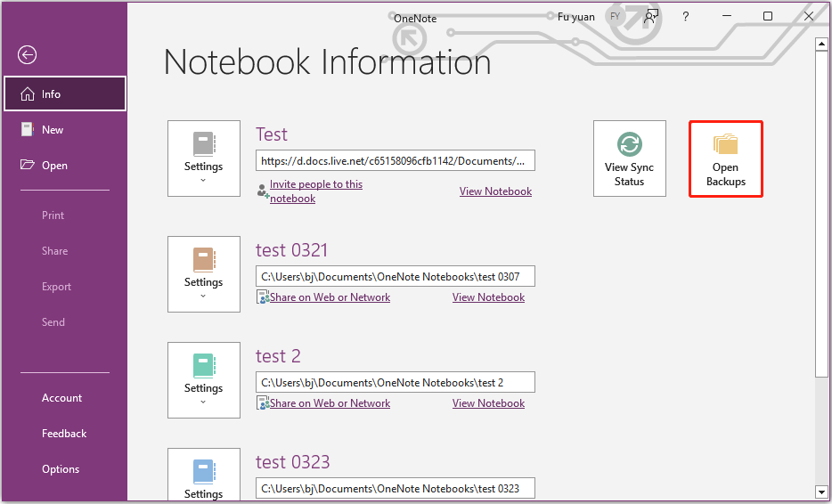832x504 pixels.
Task: Click the test 0321 notebook title
Action: click(x=292, y=250)
